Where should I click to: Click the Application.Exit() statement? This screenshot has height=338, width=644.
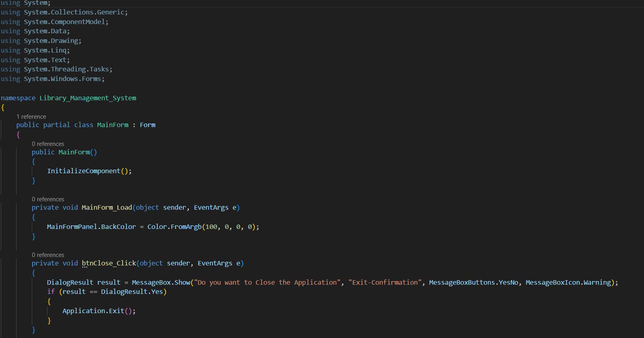99,311
